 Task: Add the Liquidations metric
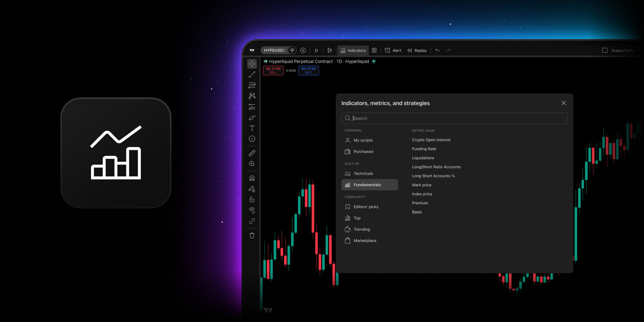click(x=423, y=158)
